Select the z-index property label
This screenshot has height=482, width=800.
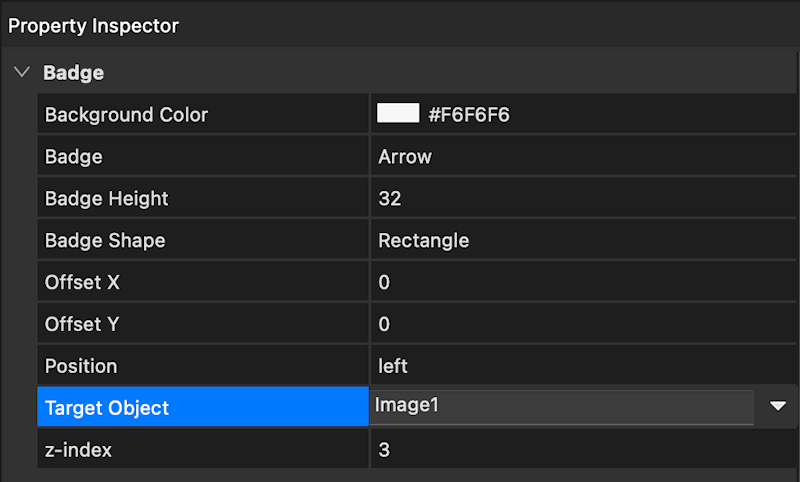[78, 450]
